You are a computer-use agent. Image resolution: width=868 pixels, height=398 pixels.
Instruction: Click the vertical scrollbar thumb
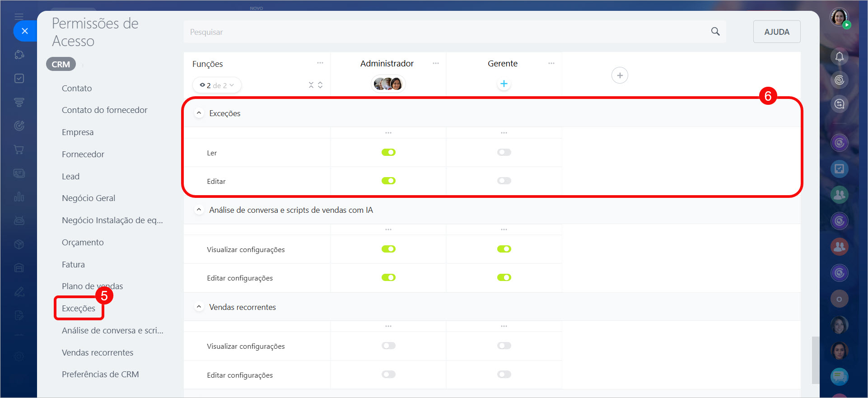[x=815, y=360]
